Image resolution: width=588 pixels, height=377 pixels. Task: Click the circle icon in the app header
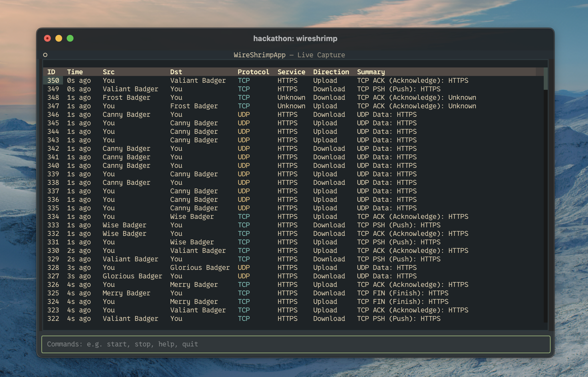45,55
